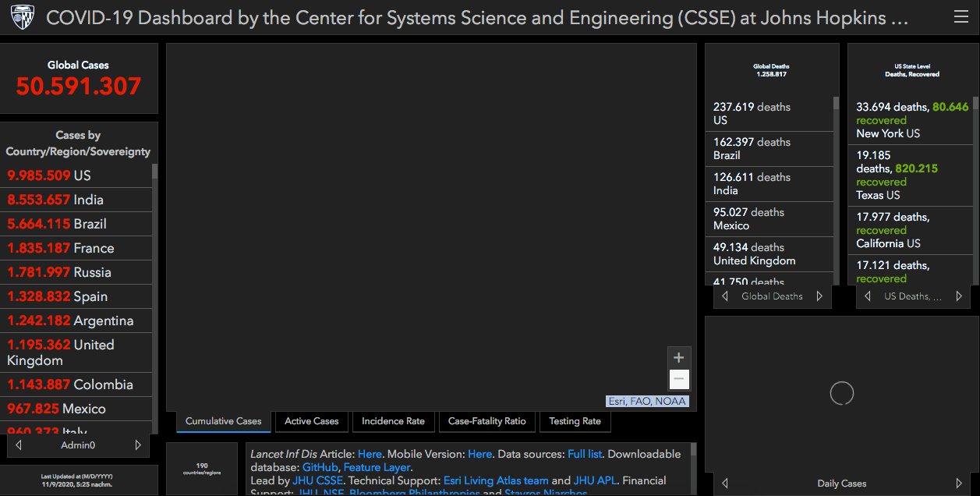Screen dimensions: 980x496
Task: Select Brazil in the cases list
Action: point(76,224)
